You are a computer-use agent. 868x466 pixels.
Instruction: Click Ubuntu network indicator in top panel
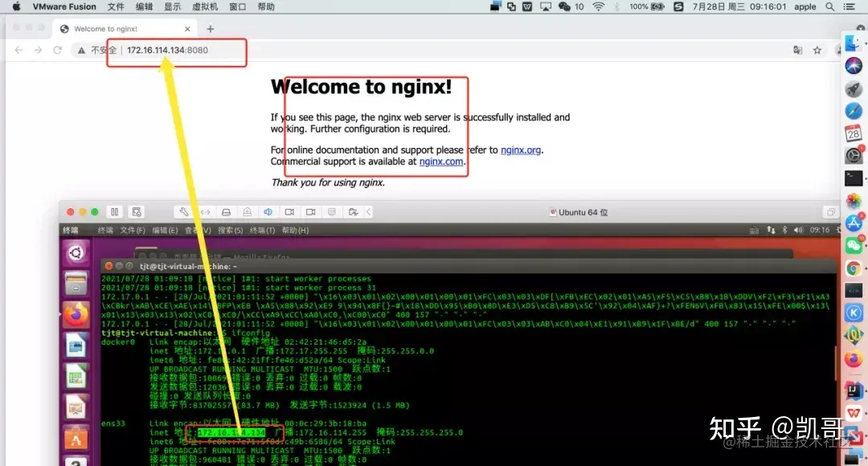click(771, 231)
